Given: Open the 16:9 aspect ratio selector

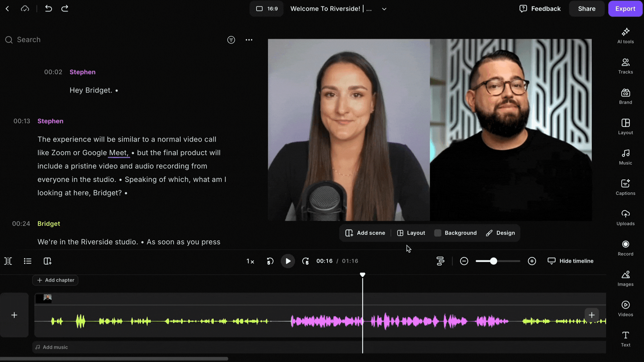Looking at the screenshot, I should [x=267, y=9].
